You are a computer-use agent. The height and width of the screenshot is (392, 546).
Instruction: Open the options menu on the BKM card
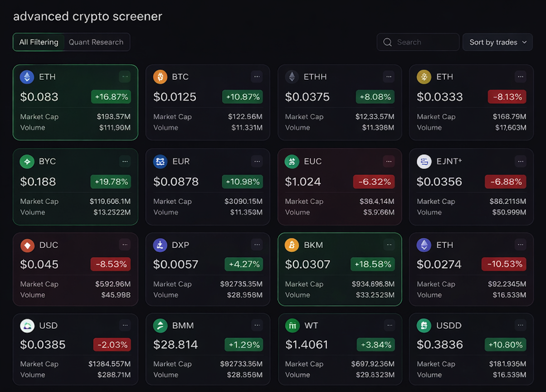tap(389, 245)
